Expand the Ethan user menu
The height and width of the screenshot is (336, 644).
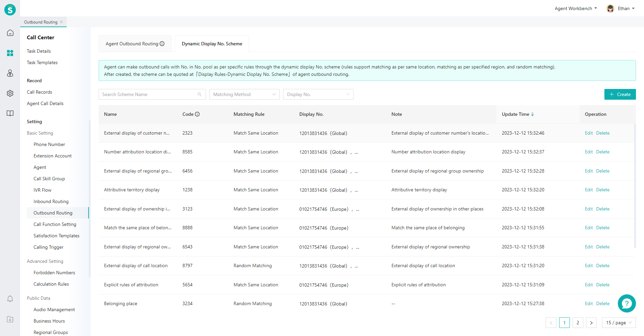[x=626, y=8]
